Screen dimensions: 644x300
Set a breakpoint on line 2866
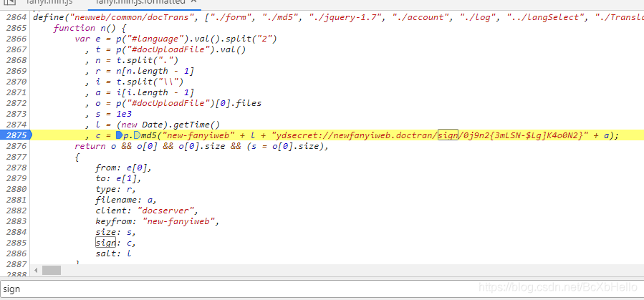click(x=16, y=39)
